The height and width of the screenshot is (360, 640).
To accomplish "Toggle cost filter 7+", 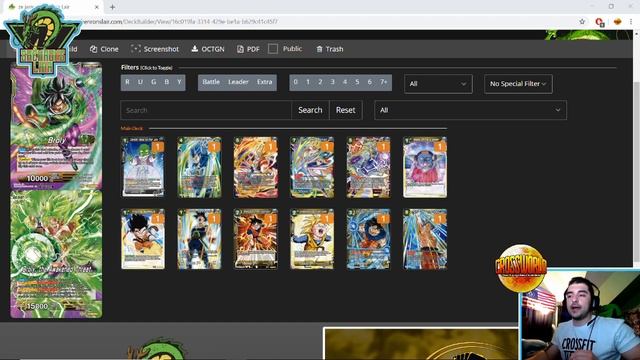I will click(384, 82).
